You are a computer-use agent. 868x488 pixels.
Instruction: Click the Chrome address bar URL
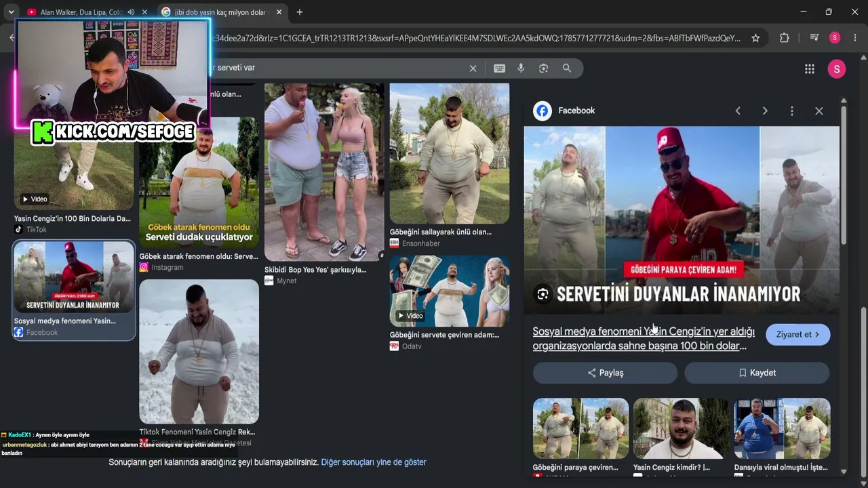coord(476,38)
